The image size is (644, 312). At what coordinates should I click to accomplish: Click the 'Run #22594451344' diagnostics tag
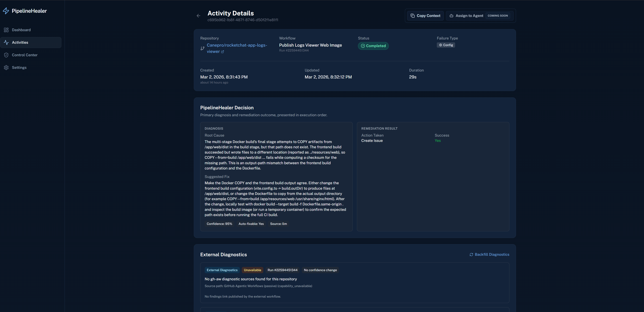(282, 270)
